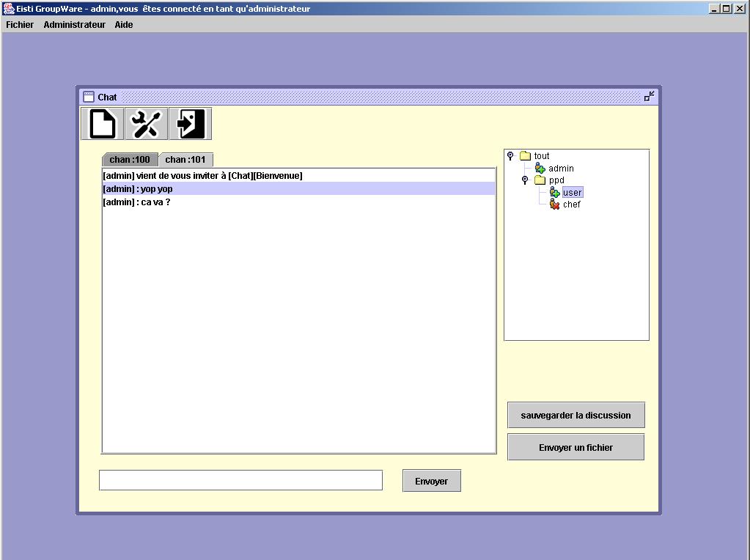Viewport: 750px width, 560px height.
Task: Collapse the tout tree node
Action: [510, 156]
